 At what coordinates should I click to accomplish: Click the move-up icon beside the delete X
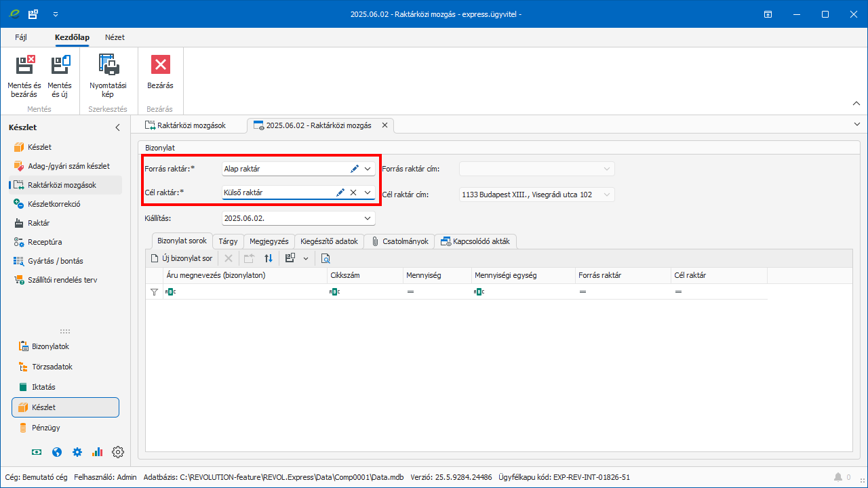point(249,258)
